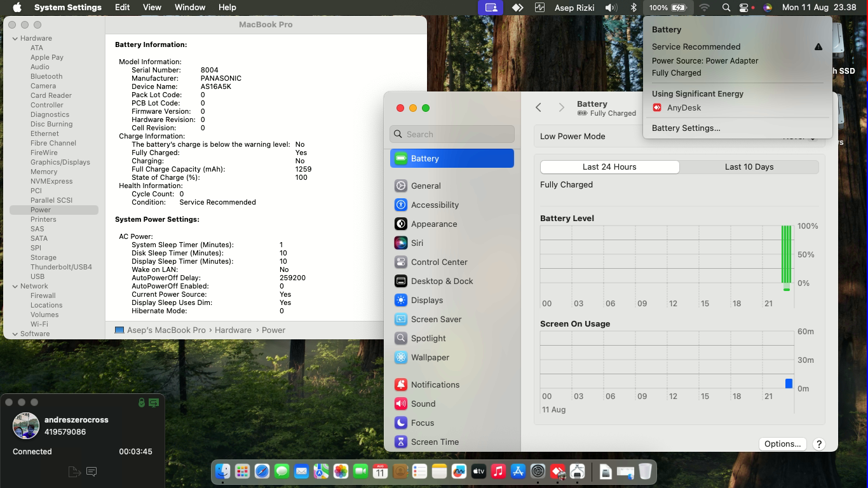Open the Window menu in menu bar
868x488 pixels.
pos(189,8)
